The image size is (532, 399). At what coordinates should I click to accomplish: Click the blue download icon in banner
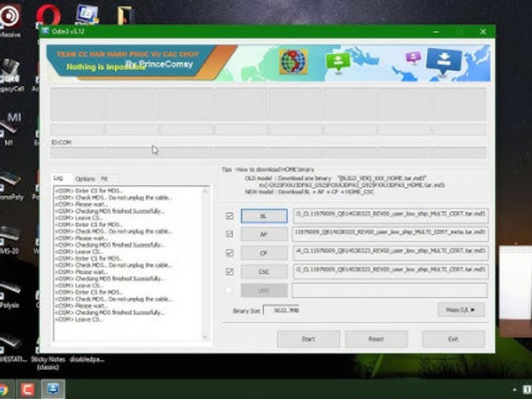(444, 62)
